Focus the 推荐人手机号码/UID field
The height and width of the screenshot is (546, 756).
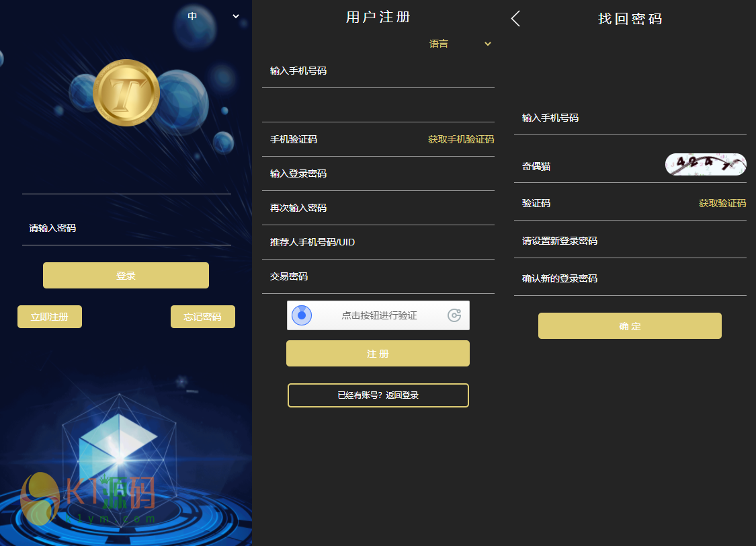378,242
